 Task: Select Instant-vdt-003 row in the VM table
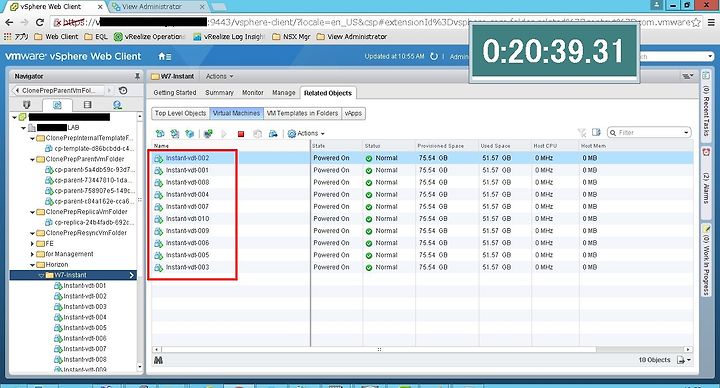pos(422,267)
